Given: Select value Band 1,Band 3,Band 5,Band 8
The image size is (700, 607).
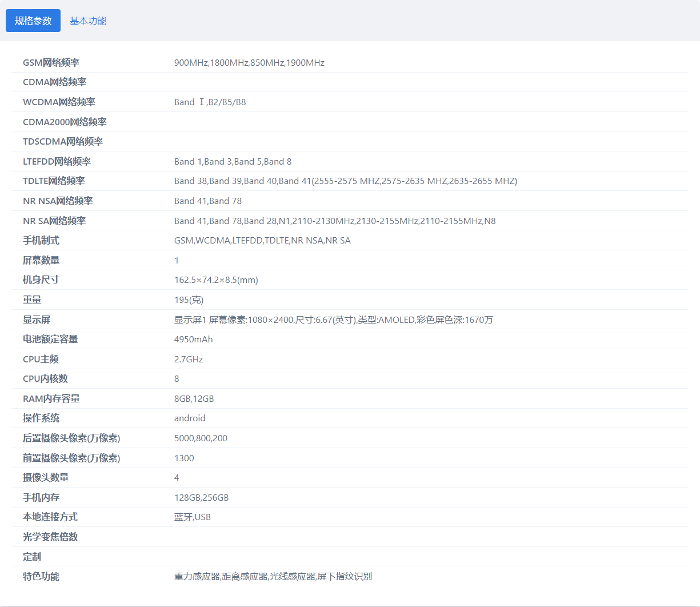Looking at the screenshot, I should pyautogui.click(x=233, y=162).
